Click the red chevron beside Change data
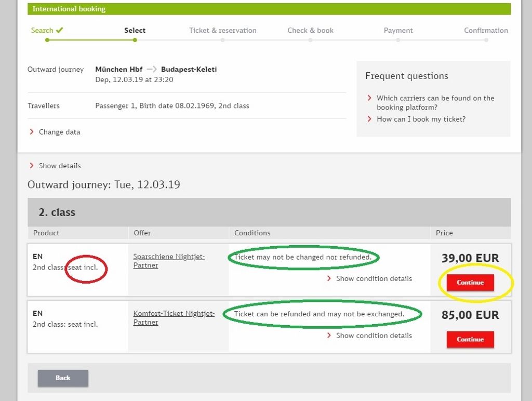 tap(32, 131)
